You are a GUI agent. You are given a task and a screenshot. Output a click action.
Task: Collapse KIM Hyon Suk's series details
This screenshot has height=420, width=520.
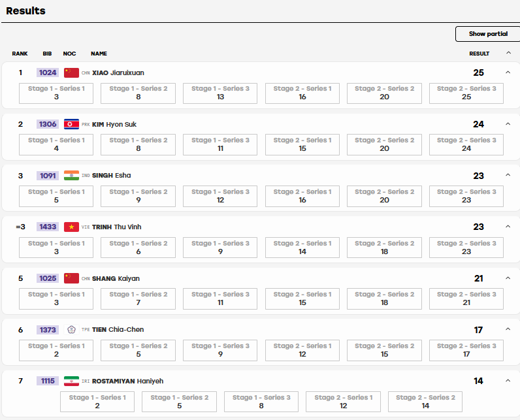508,123
